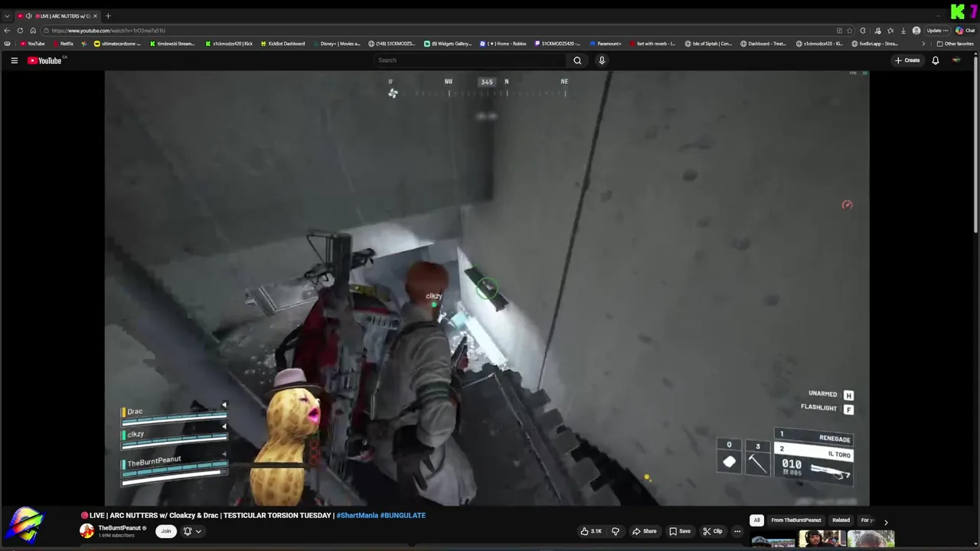Viewport: 980px width, 551px height.
Task: Join TheBurntPeanut channel membership
Action: point(165,531)
